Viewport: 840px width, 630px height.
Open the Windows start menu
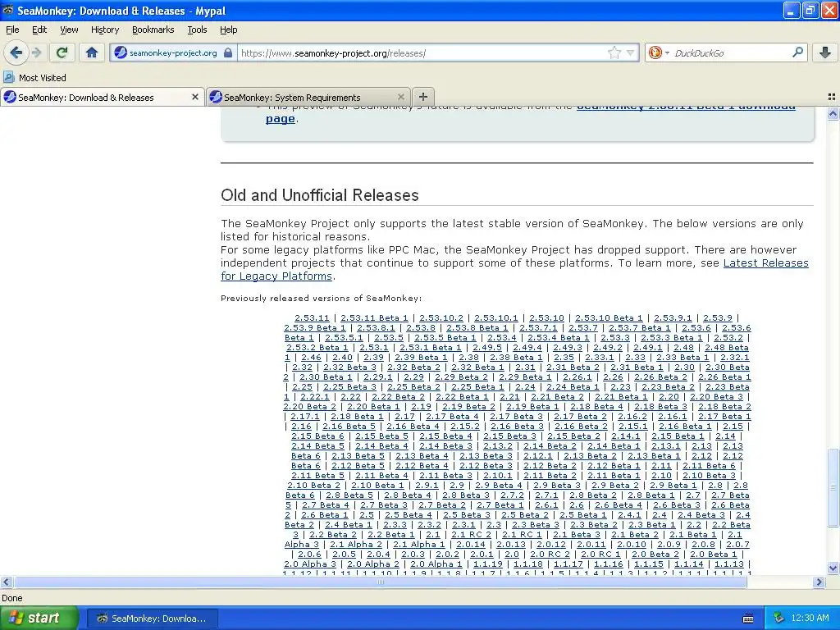click(x=39, y=619)
